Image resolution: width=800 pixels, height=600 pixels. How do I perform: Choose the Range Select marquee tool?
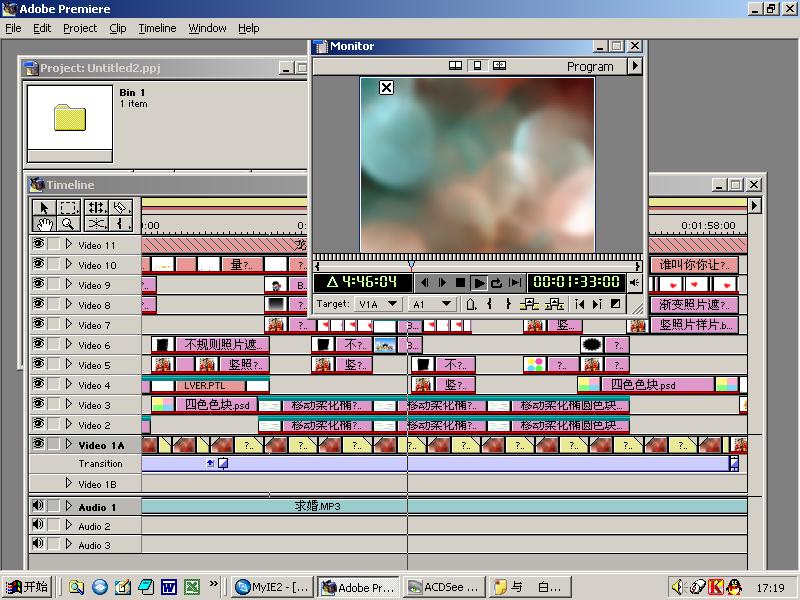69,207
